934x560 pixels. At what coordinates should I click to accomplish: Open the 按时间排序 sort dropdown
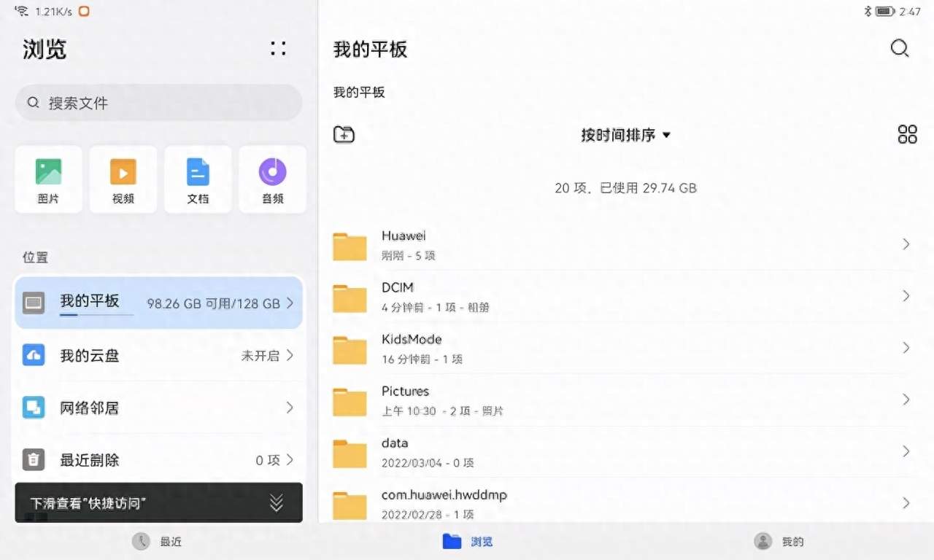(x=625, y=135)
